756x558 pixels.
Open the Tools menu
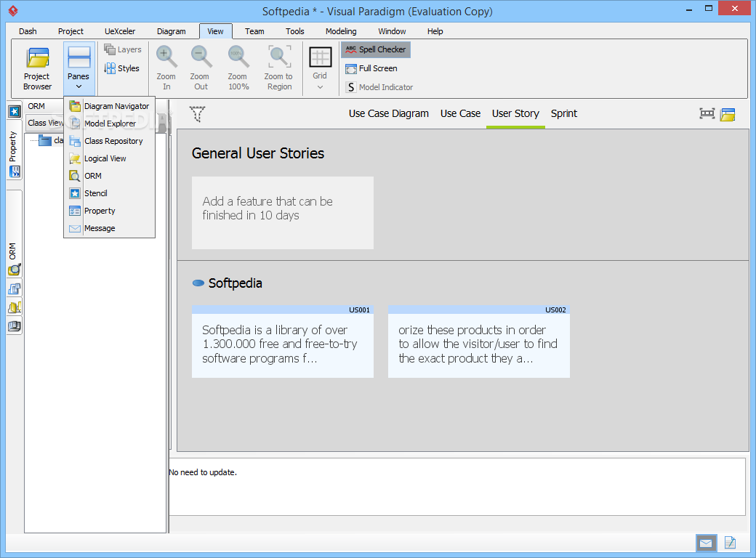[x=294, y=31]
